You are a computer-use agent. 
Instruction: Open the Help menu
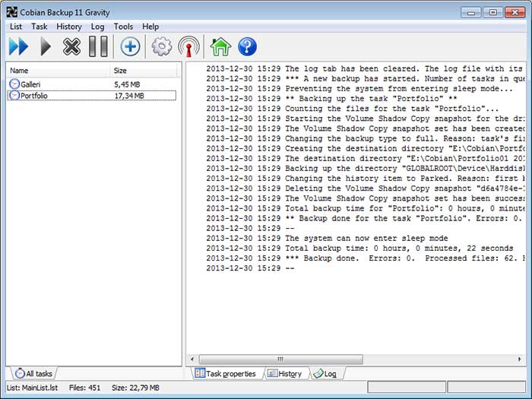(150, 27)
